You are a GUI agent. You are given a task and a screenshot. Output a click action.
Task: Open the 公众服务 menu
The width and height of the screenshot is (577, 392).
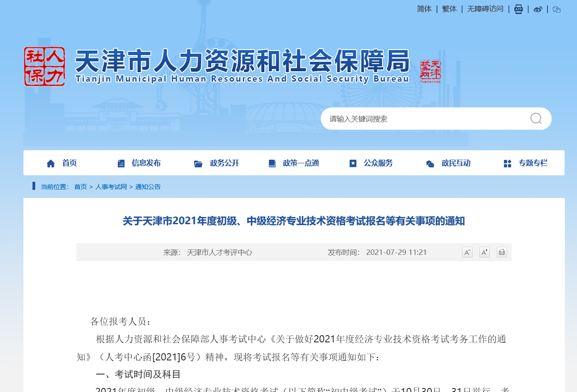pos(379,163)
